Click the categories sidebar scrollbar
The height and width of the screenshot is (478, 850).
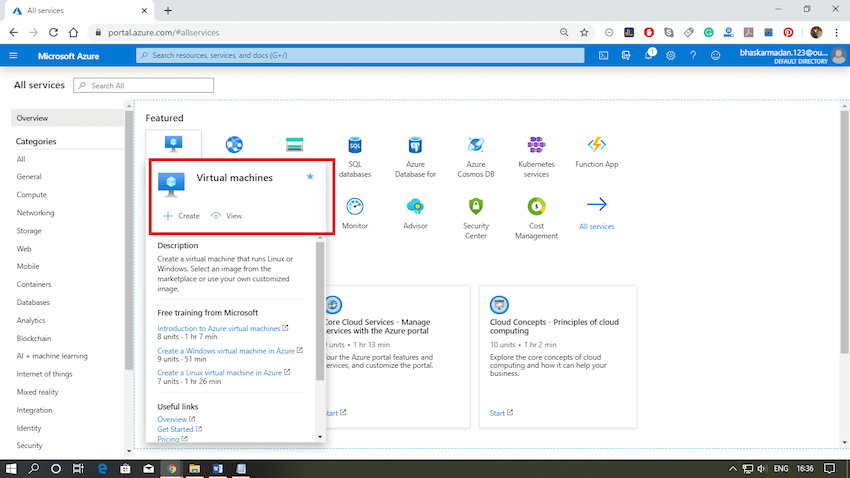tap(128, 240)
